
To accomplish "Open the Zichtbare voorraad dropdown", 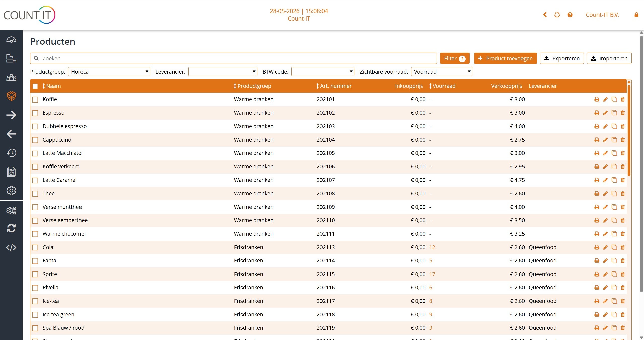I will coord(441,72).
